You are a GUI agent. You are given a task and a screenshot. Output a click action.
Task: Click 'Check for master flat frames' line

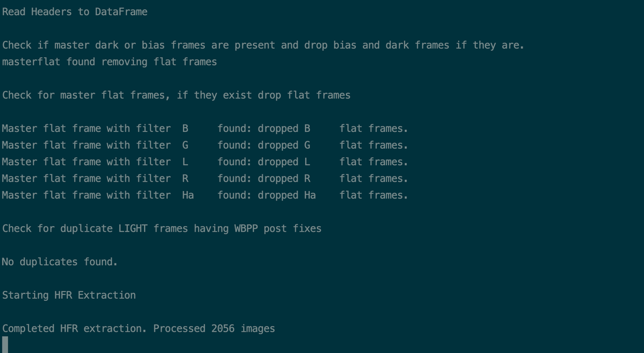pyautogui.click(x=176, y=95)
